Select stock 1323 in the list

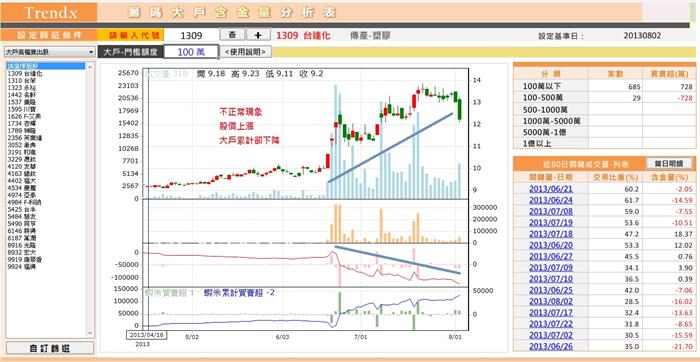coord(22,87)
